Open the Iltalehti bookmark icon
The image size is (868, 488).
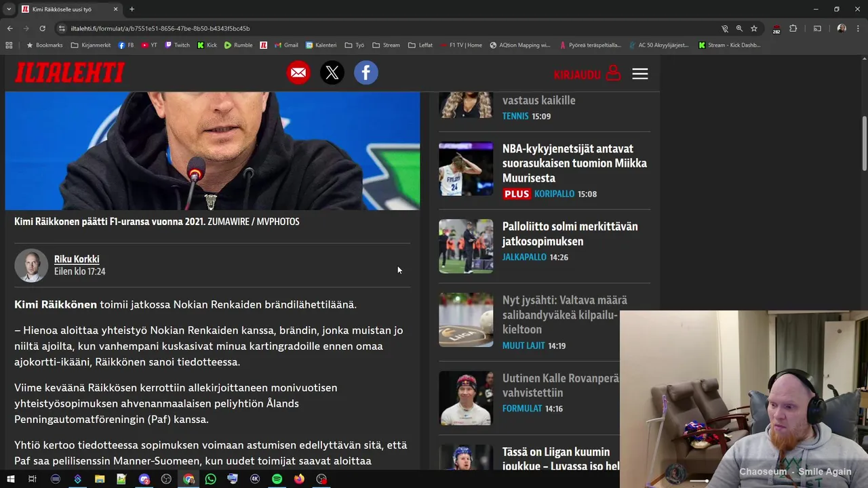pos(263,45)
